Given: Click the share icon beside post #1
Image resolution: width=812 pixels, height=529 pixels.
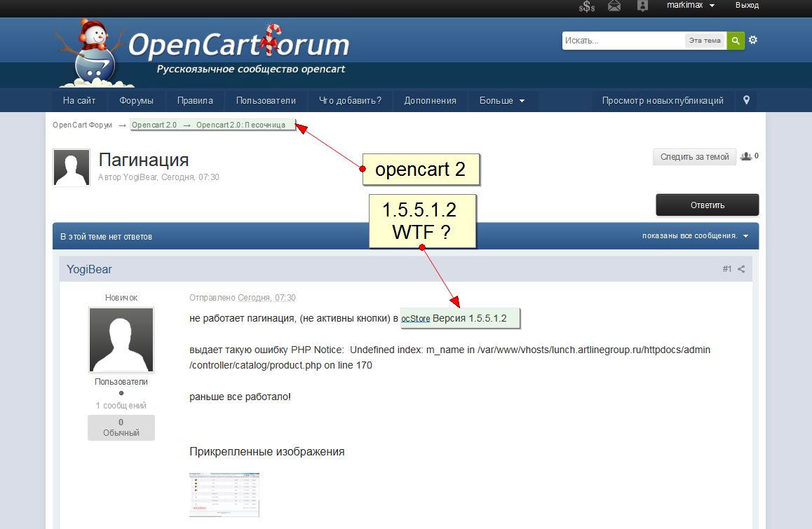Looking at the screenshot, I should click(x=741, y=268).
